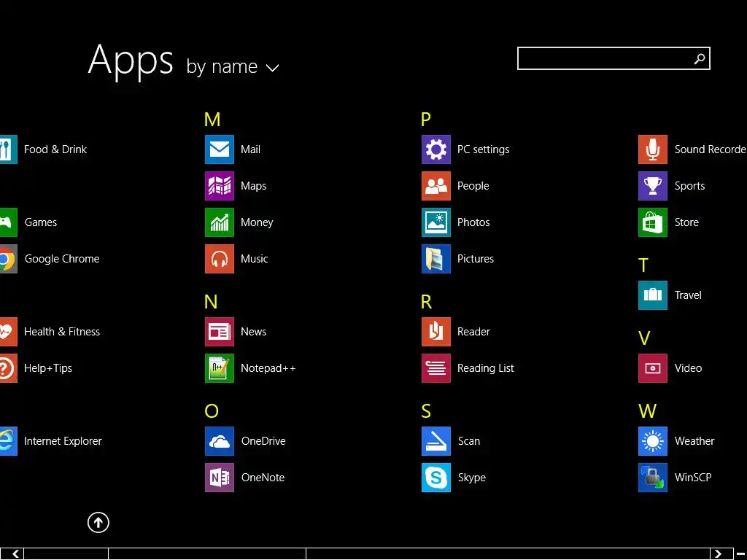Select the V group letter header
Screen dimensions: 747x560
point(644,338)
